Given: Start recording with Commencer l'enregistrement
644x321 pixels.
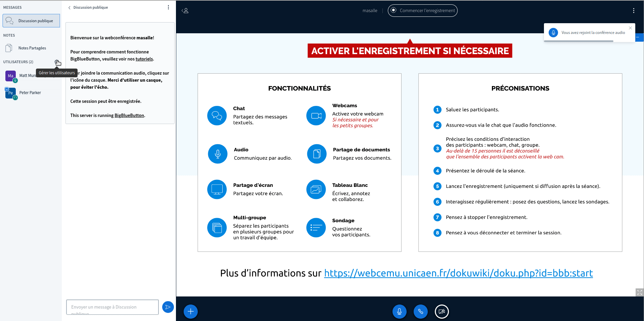Looking at the screenshot, I should [x=422, y=11].
